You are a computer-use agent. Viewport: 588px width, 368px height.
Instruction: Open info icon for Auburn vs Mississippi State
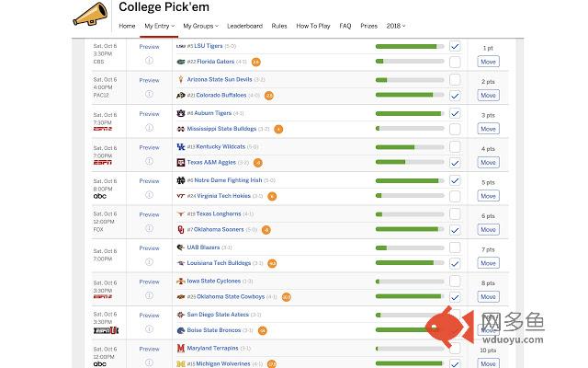(x=149, y=128)
